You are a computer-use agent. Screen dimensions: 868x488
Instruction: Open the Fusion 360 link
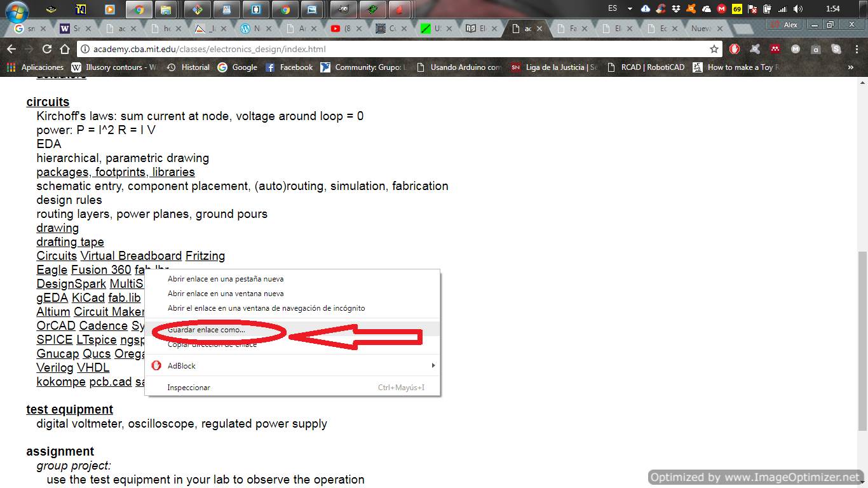(x=101, y=270)
